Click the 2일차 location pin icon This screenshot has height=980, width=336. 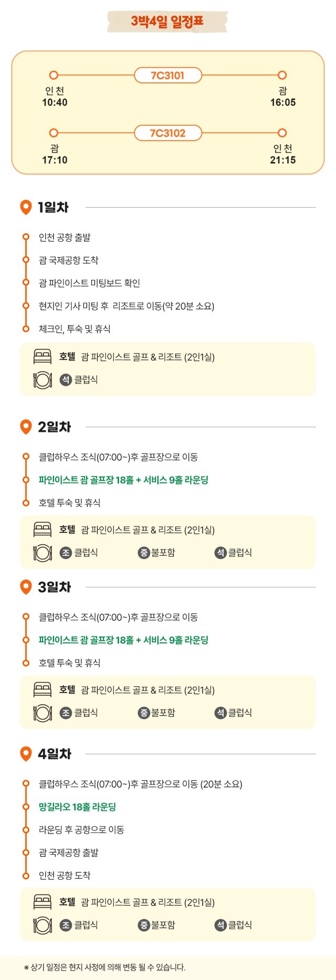point(26,427)
